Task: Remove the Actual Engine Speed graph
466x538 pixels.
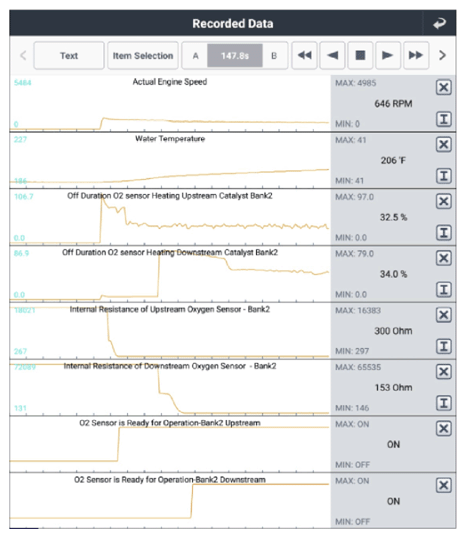Action: [443, 87]
